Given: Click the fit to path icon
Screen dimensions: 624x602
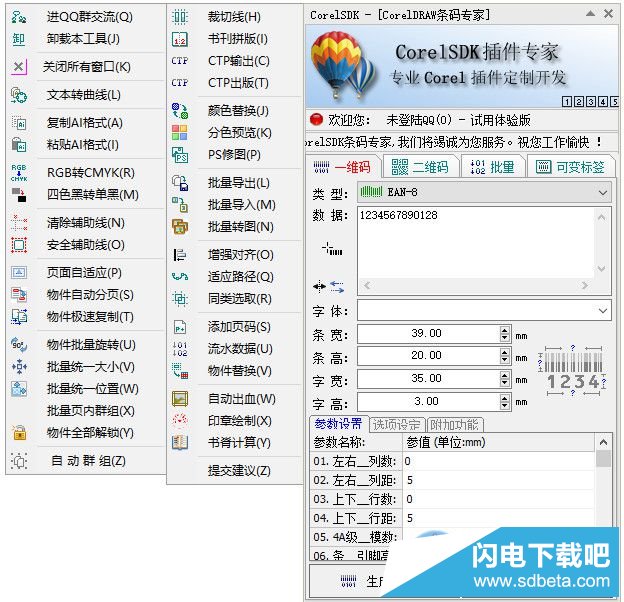Looking at the screenshot, I should 180,277.
